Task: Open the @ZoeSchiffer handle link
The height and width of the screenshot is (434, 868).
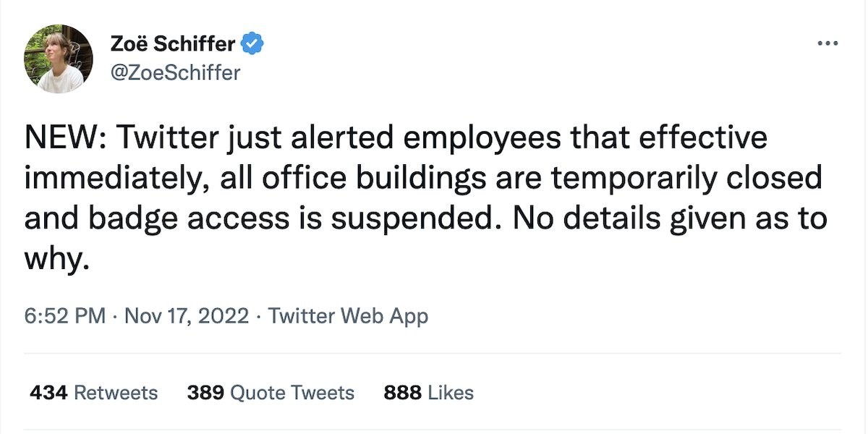Action: tap(175, 73)
